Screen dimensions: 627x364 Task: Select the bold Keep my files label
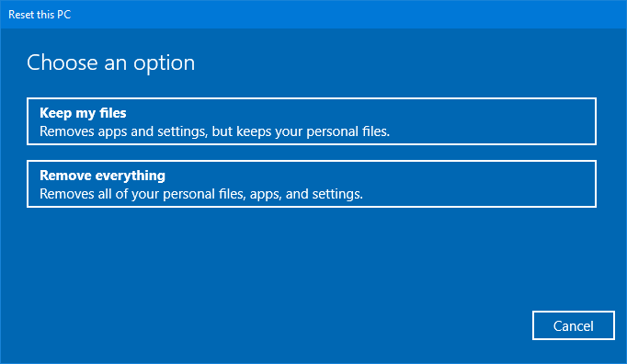pos(83,113)
